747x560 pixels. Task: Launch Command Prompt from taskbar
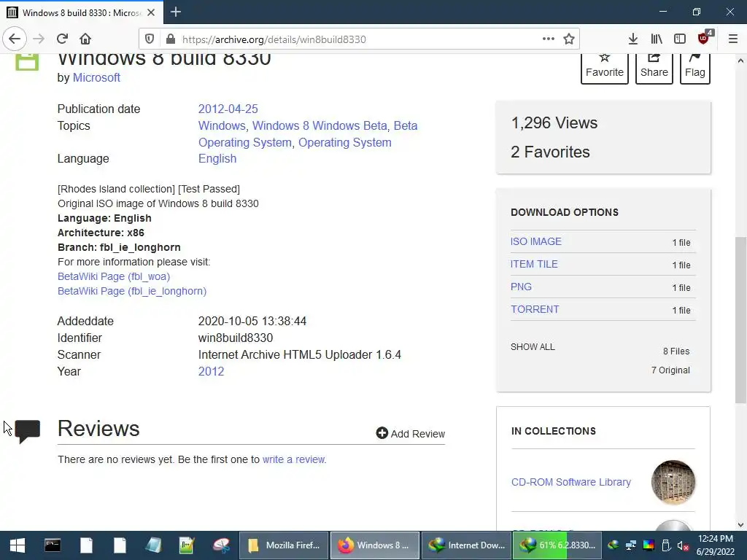tap(53, 545)
